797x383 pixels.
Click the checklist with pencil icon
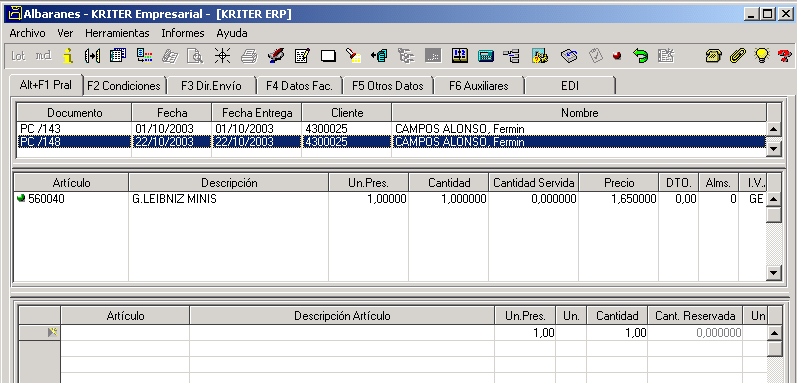coord(302,55)
